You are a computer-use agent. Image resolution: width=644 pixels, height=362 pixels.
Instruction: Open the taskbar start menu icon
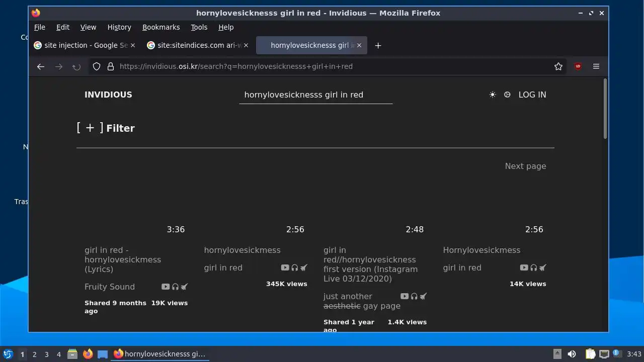click(x=8, y=354)
